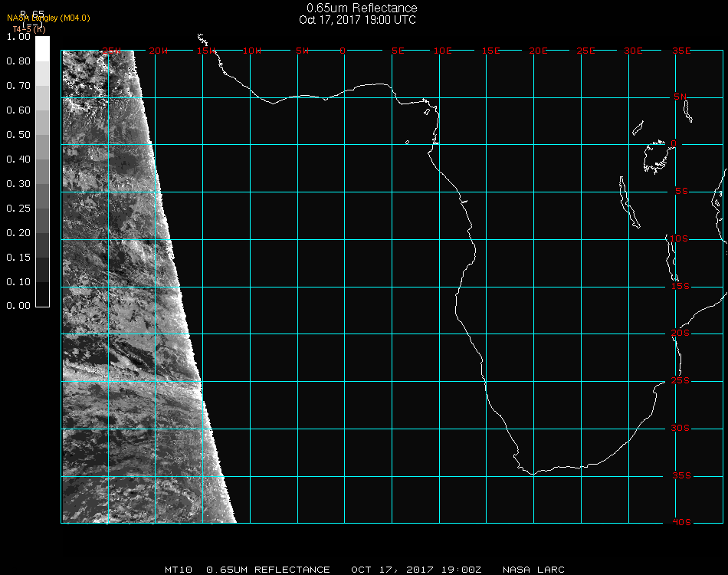Screen dimensions: 728x575
Task: Click the Oct 17, 2017 19:00 UTC timestamp
Action: click(x=358, y=20)
